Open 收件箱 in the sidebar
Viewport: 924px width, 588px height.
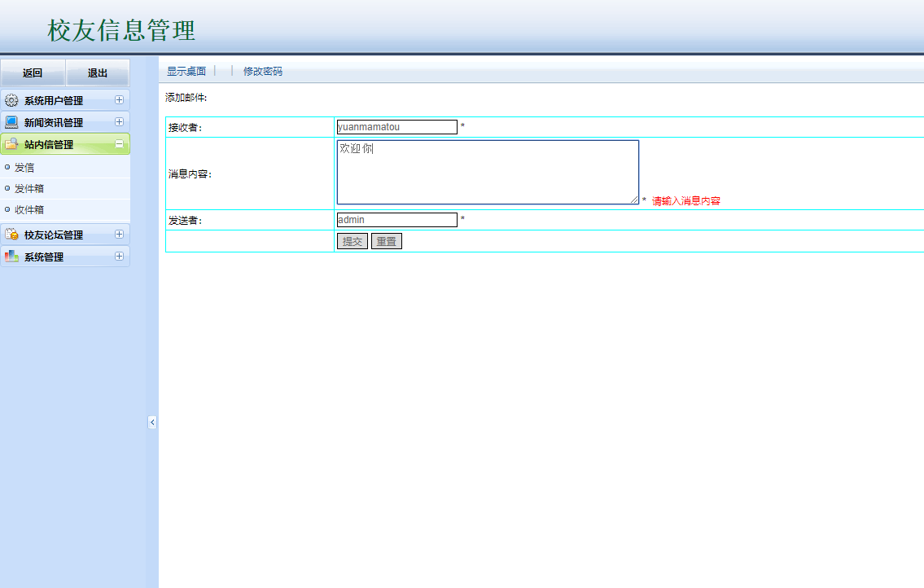coord(28,210)
